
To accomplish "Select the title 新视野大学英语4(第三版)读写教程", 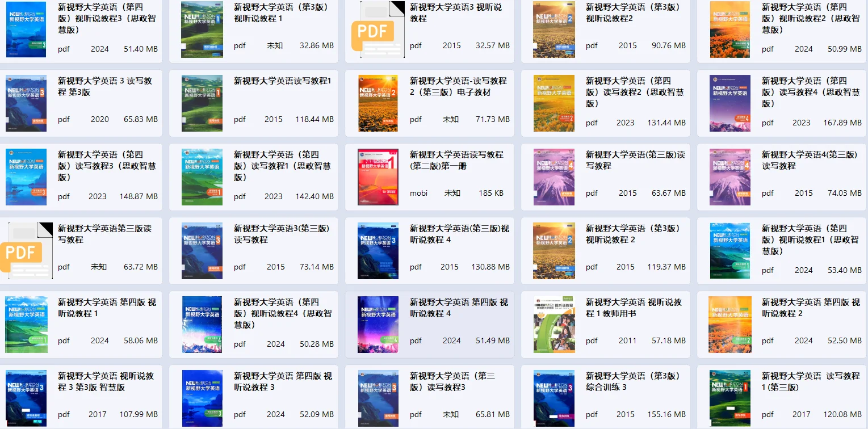I will click(810, 160).
